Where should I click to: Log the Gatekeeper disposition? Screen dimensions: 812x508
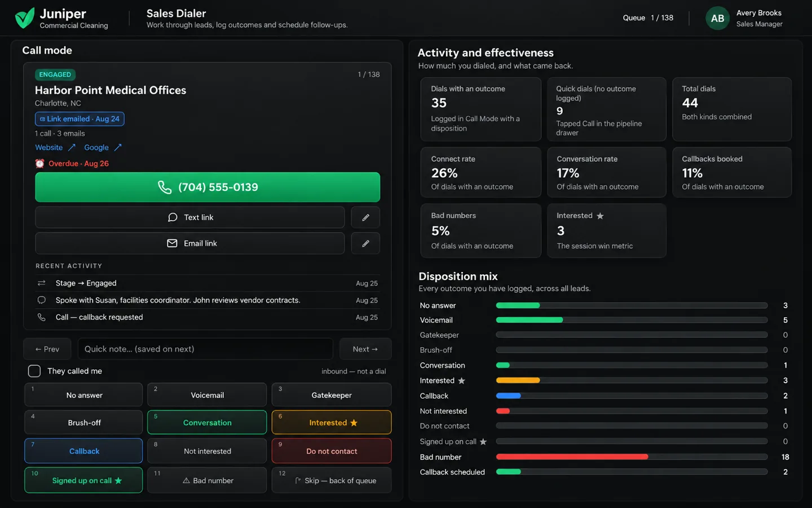point(332,395)
